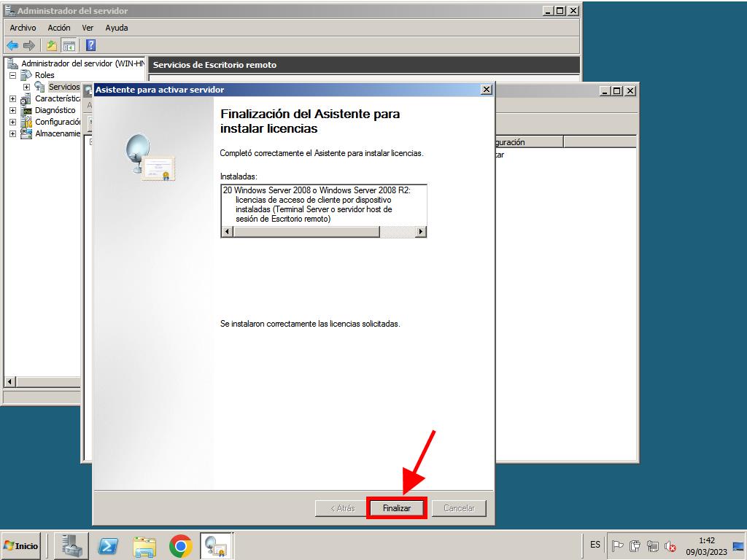747x560 pixels.
Task: Launch PowerShell from the taskbar
Action: [108, 545]
